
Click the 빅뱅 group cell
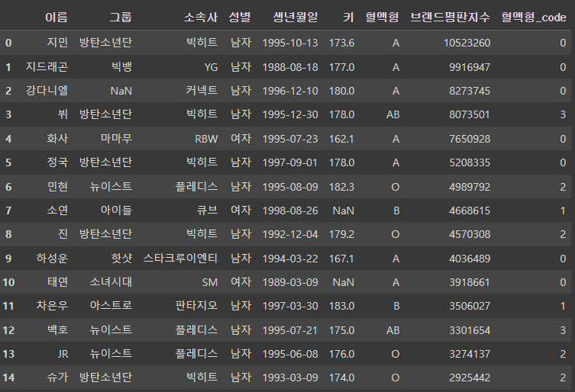tap(121, 66)
